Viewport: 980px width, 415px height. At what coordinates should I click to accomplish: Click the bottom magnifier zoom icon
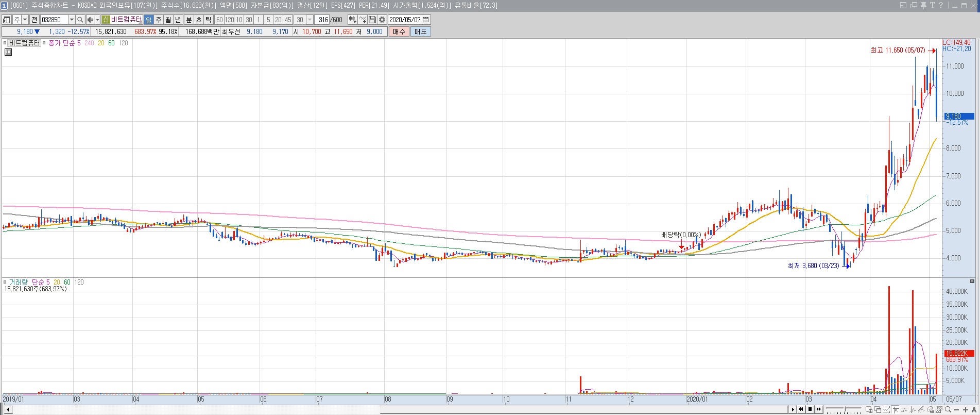tap(948, 410)
